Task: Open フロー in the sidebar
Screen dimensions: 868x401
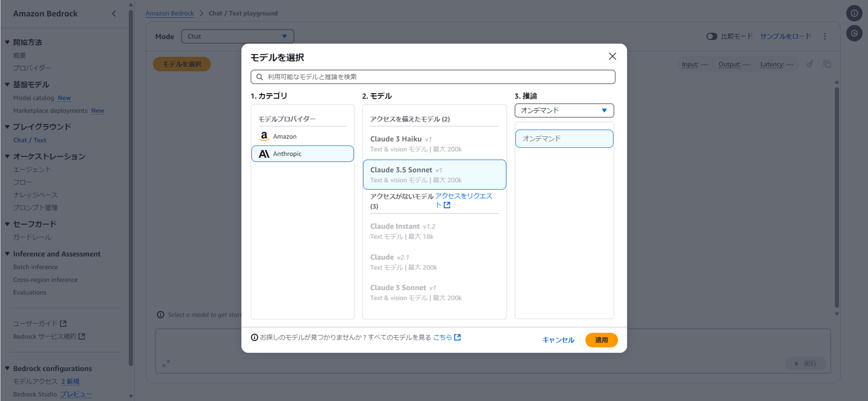Action: [23, 182]
